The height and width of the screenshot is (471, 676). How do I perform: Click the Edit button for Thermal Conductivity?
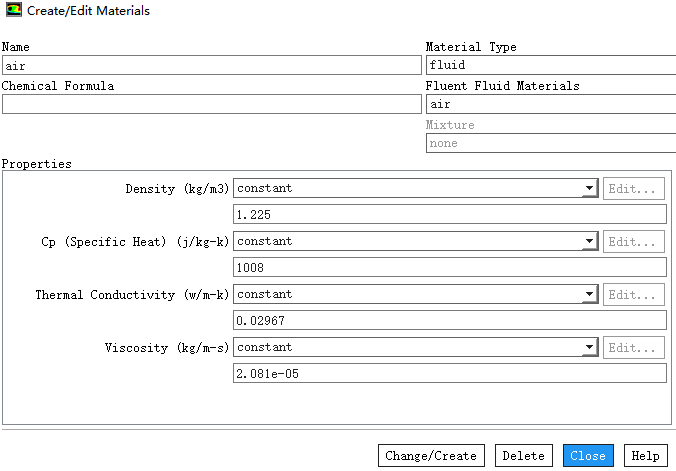click(x=633, y=294)
